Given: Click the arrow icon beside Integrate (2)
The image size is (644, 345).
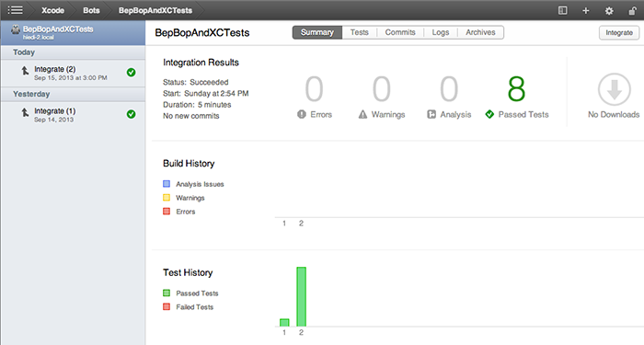Looking at the screenshot, I should tap(25, 71).
